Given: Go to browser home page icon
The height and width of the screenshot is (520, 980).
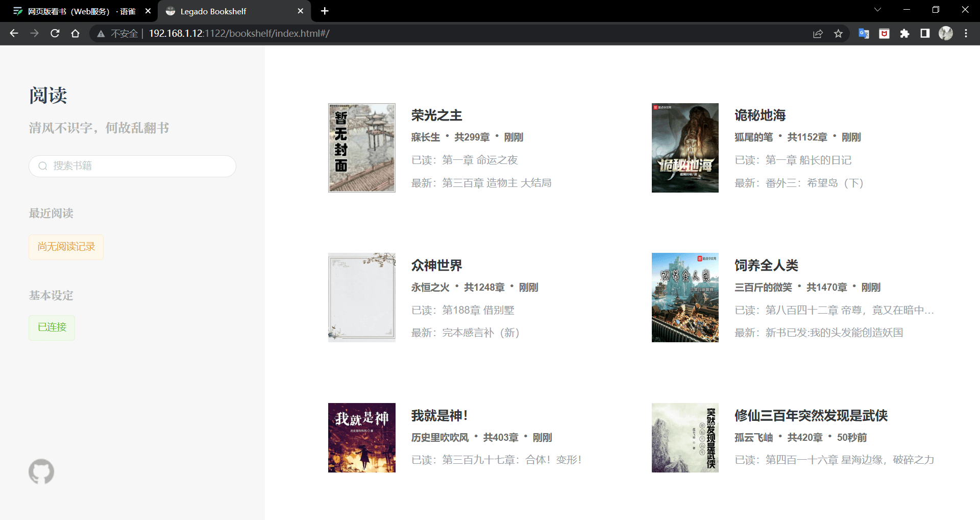Looking at the screenshot, I should pyautogui.click(x=76, y=33).
